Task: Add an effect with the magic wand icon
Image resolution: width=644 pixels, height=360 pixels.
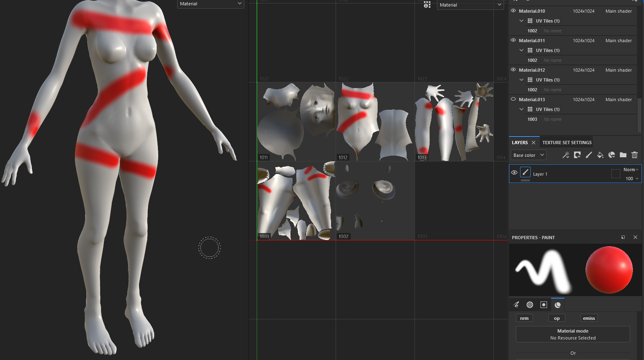Action: [x=566, y=155]
